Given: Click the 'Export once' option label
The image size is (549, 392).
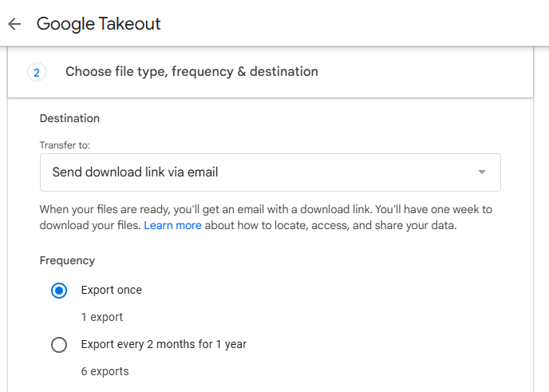Looking at the screenshot, I should (x=112, y=291).
